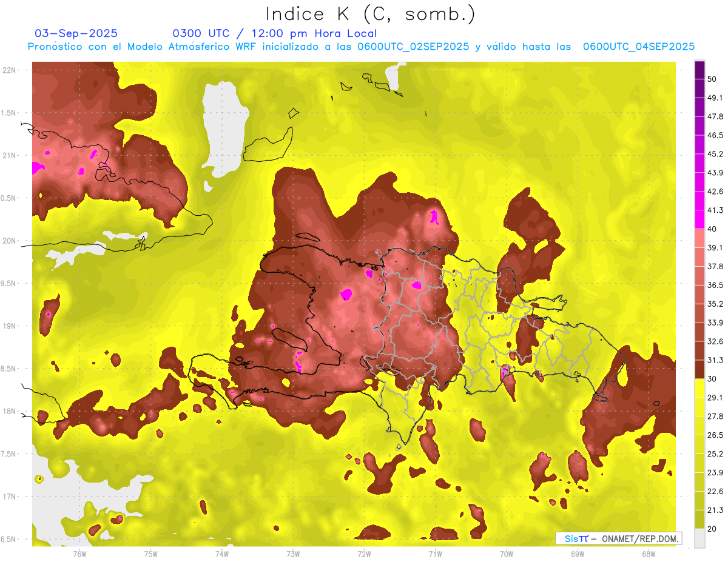
Task: Click the '21.3' colorbar label
Action: click(715, 510)
